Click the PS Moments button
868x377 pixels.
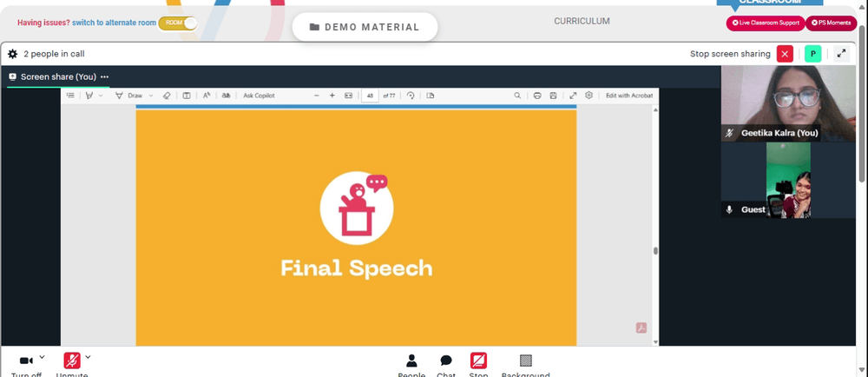pos(831,23)
